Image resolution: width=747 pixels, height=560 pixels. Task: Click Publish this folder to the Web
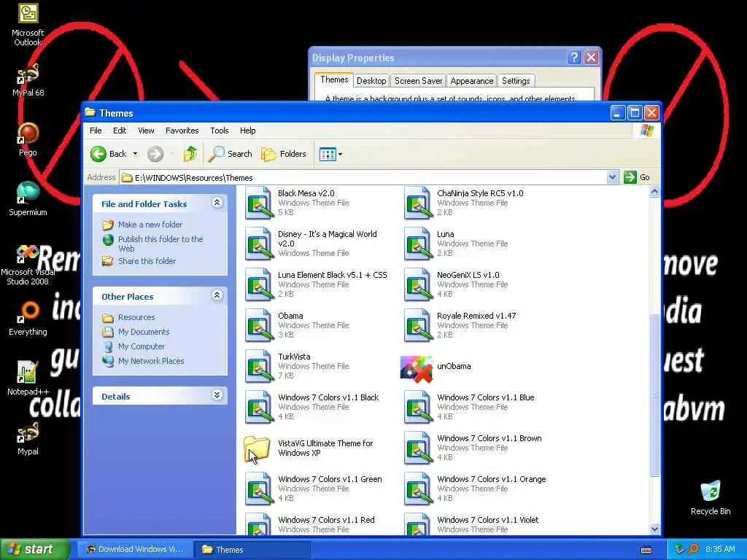point(160,244)
